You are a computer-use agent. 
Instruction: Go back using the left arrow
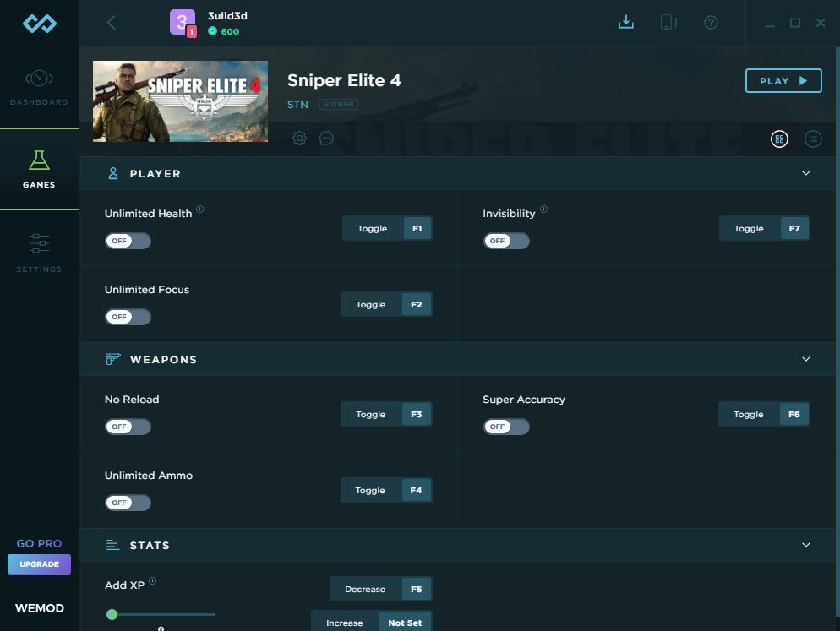point(112,23)
